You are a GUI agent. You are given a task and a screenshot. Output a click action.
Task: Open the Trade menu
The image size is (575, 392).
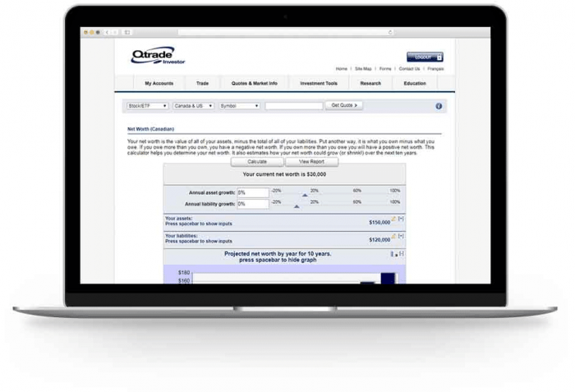coord(202,83)
